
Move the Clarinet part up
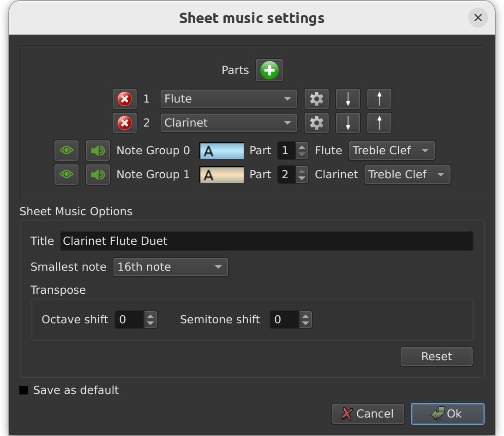click(379, 122)
